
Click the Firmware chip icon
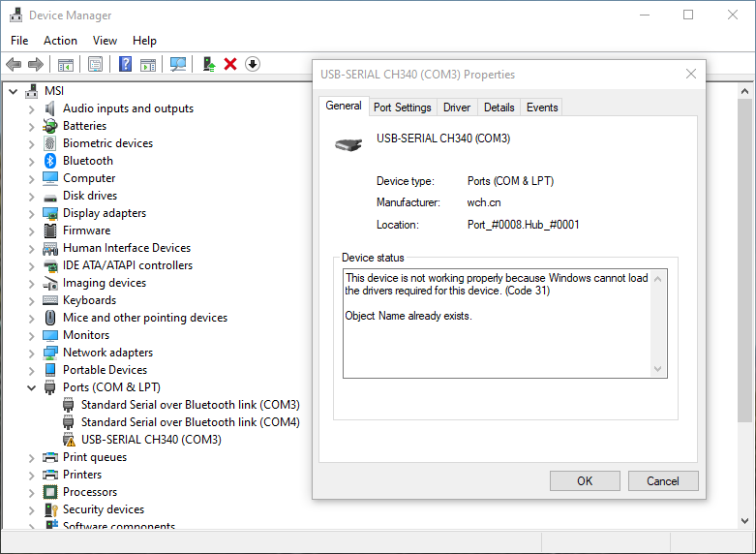coord(50,231)
